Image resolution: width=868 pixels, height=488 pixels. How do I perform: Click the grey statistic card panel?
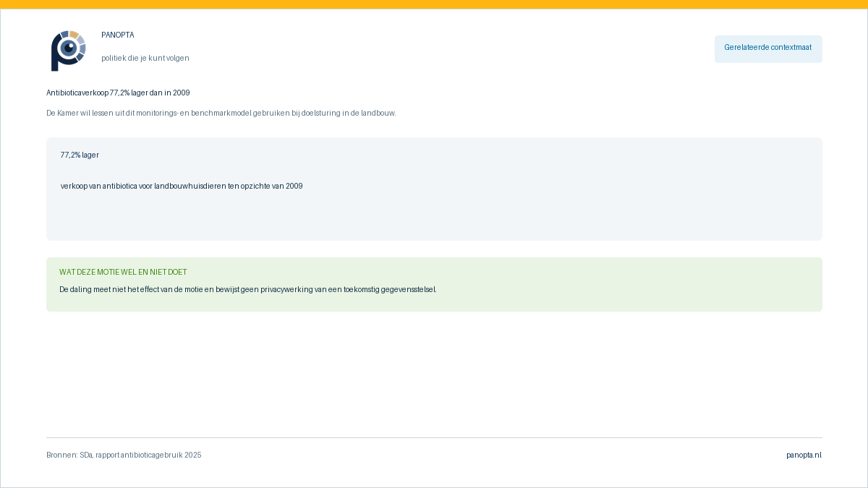(434, 189)
